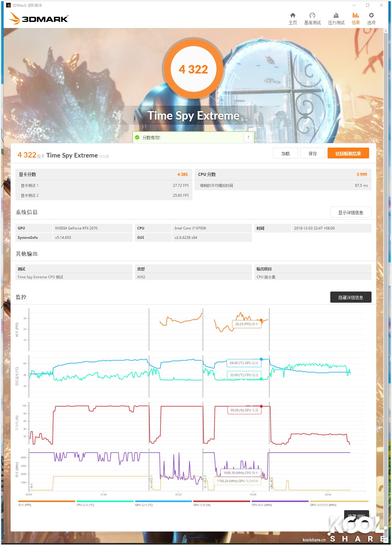The height and width of the screenshot is (546, 392).
Task: Select CPU 指令集 output cell
Action: pyautogui.click(x=313, y=277)
